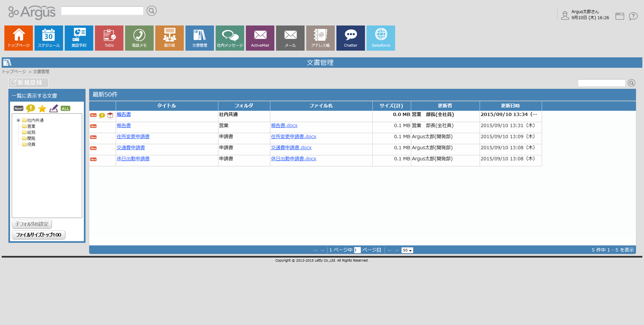Filter by the pencil edit icon
644x325 pixels.
pyautogui.click(x=54, y=108)
